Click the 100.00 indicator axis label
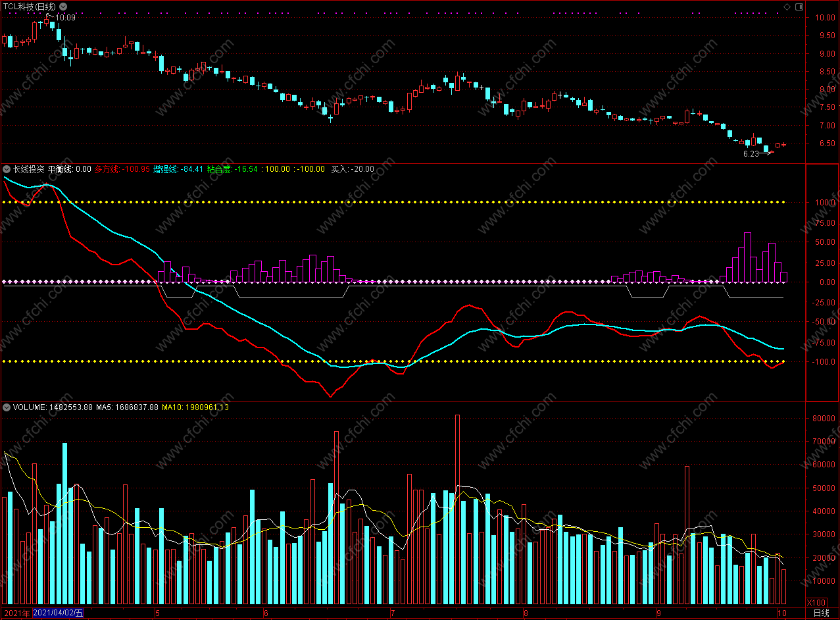The height and width of the screenshot is (620, 840). coord(825,203)
